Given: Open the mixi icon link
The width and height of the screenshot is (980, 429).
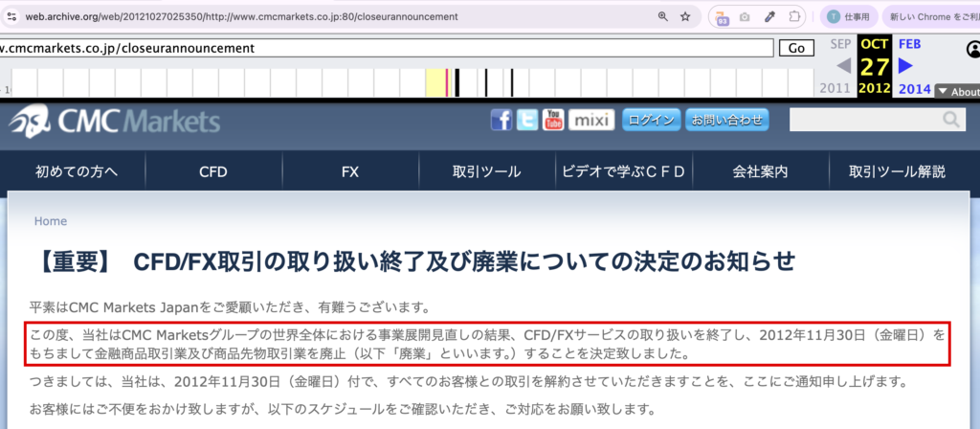Looking at the screenshot, I should click(591, 120).
